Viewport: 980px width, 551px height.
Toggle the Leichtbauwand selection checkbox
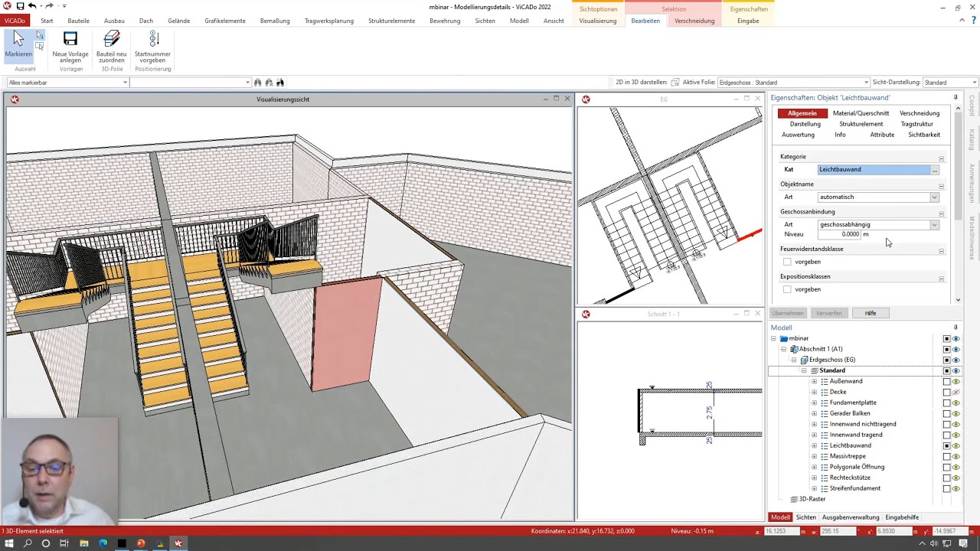(946, 445)
